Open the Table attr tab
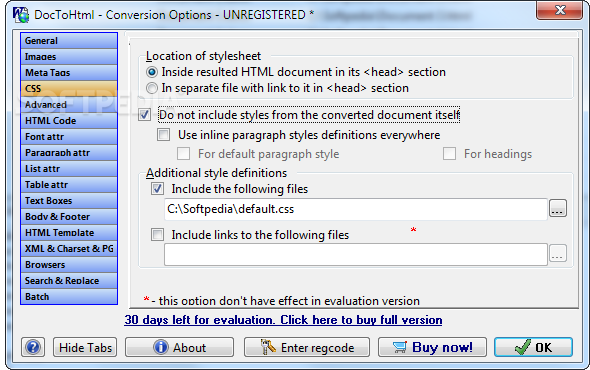Viewport: 590px width, 370px height. [69, 185]
